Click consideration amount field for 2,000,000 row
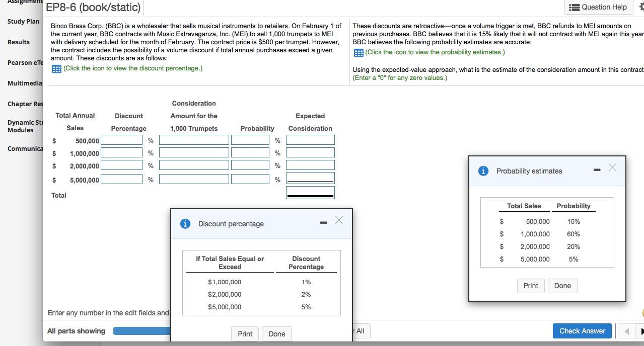Viewport: 644px width, 346px height. point(194,165)
